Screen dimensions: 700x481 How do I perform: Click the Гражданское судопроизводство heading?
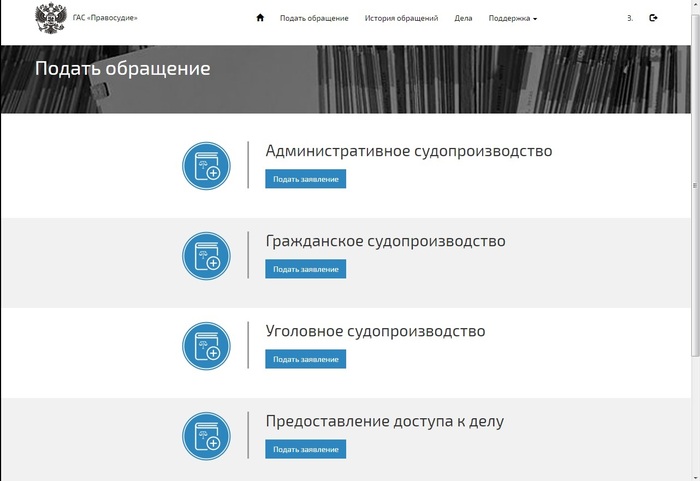click(385, 241)
